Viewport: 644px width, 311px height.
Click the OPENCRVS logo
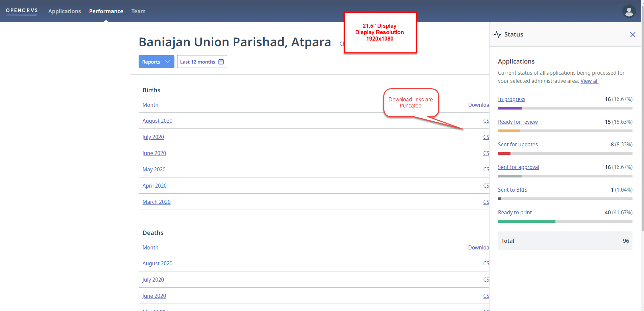click(22, 10)
